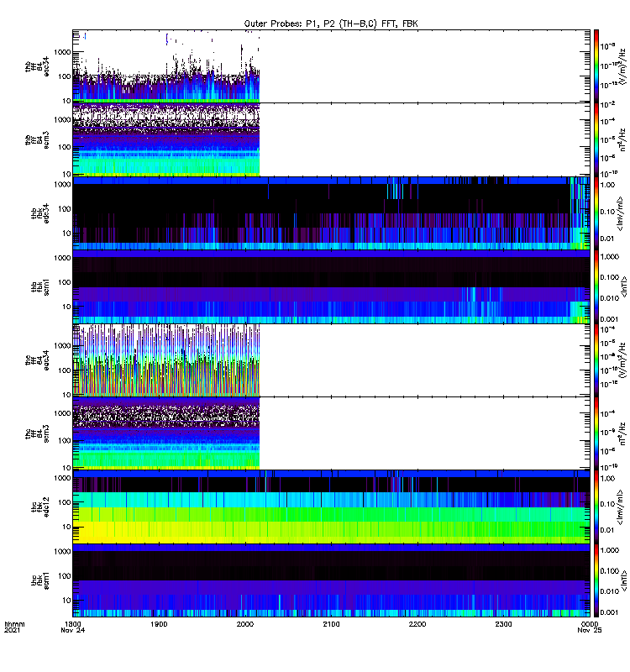This screenshot has width=630, height=672.
Task: Click the "Nov 25" date label
Action: pos(590,630)
